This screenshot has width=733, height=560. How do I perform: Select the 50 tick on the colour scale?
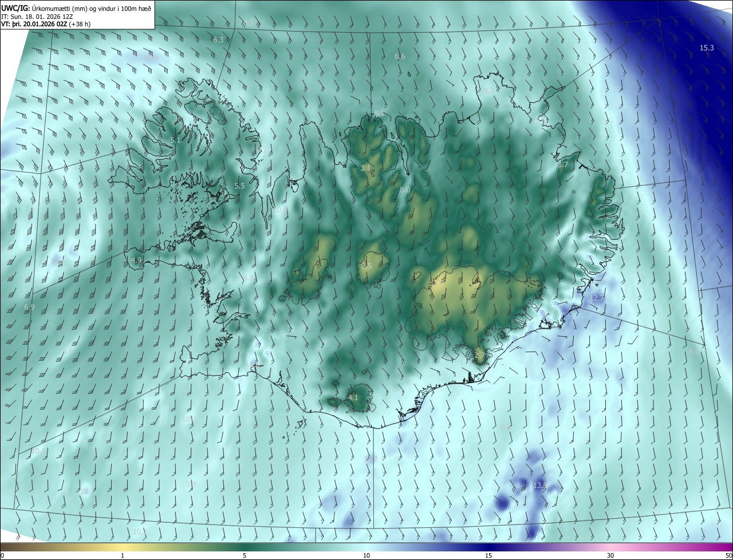(728, 555)
